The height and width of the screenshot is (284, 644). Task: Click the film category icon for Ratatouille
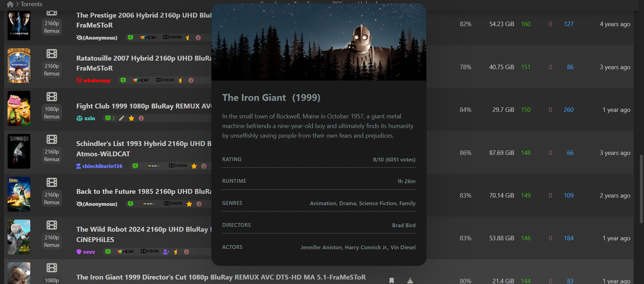tap(52, 54)
